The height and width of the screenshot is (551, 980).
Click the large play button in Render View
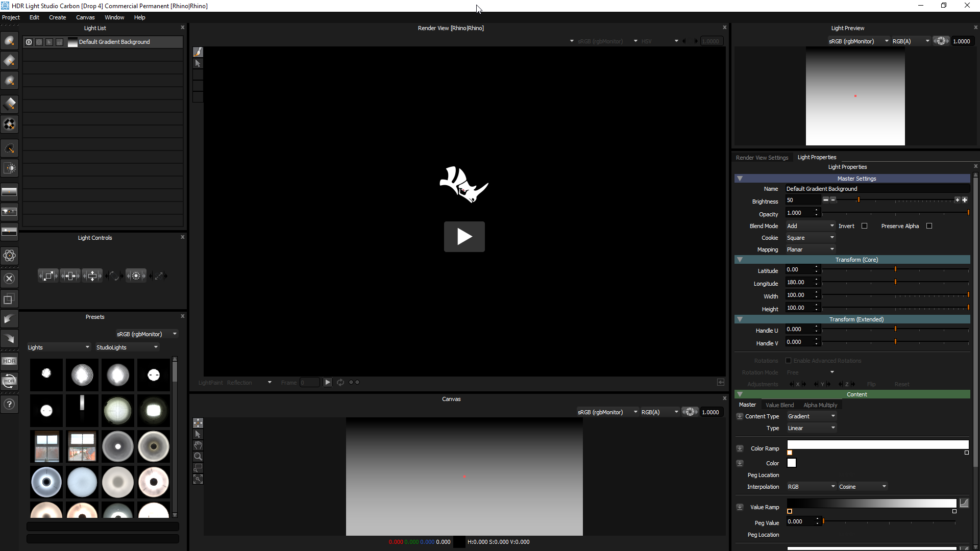tap(464, 237)
